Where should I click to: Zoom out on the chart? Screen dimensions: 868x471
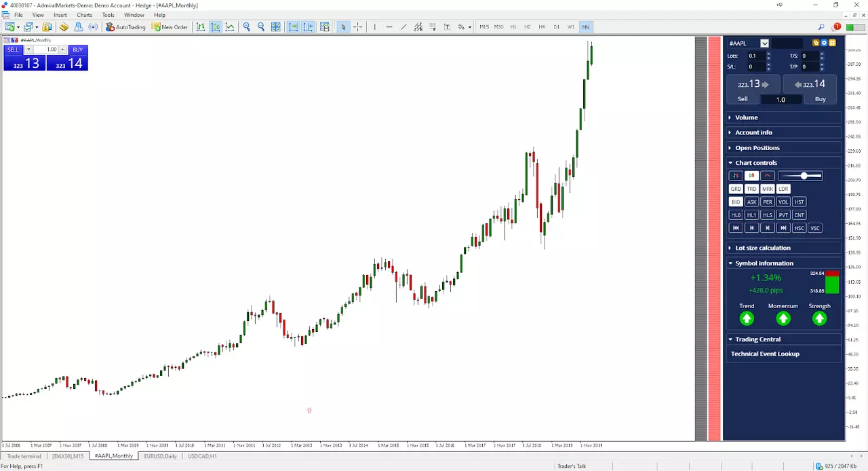click(261, 27)
